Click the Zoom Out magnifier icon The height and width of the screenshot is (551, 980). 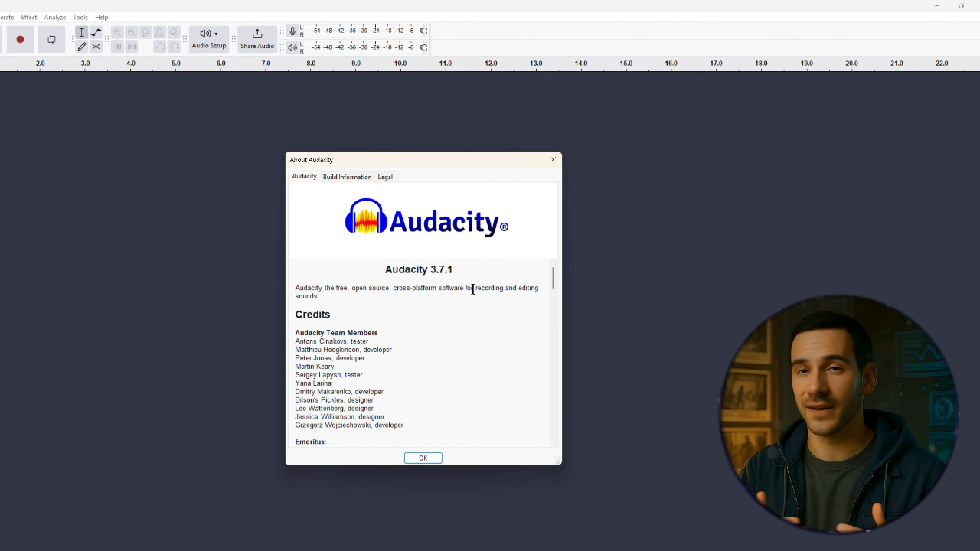click(x=132, y=33)
